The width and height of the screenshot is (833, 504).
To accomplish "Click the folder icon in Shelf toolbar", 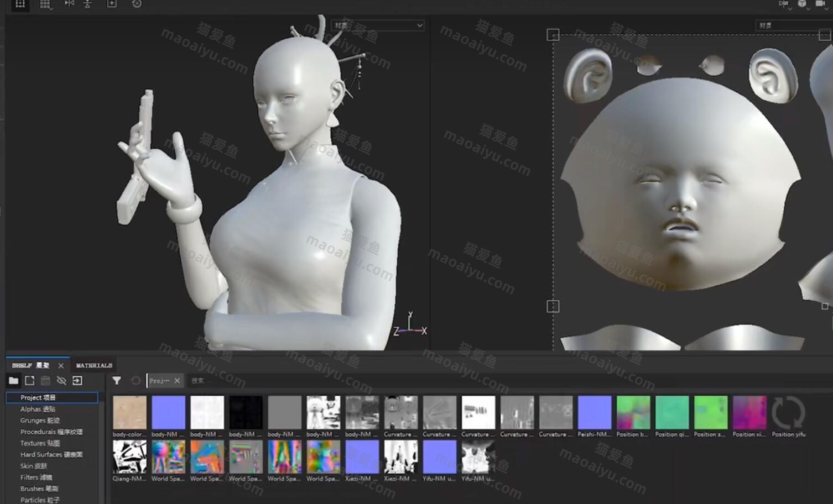I will click(x=13, y=380).
